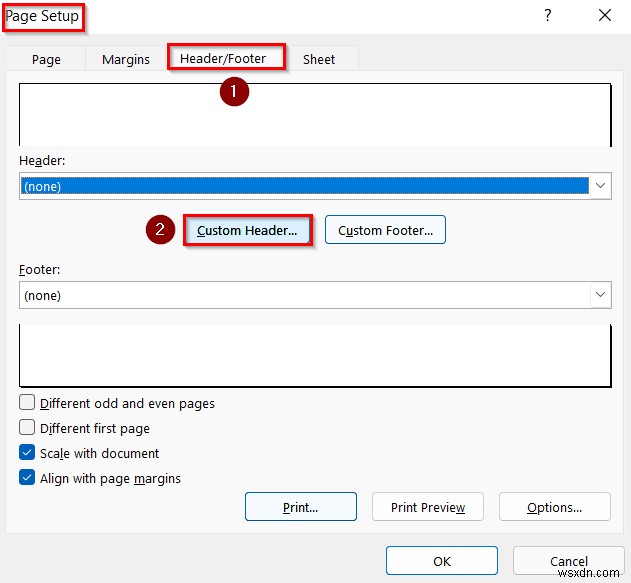Click the footer preview box

[x=315, y=356]
